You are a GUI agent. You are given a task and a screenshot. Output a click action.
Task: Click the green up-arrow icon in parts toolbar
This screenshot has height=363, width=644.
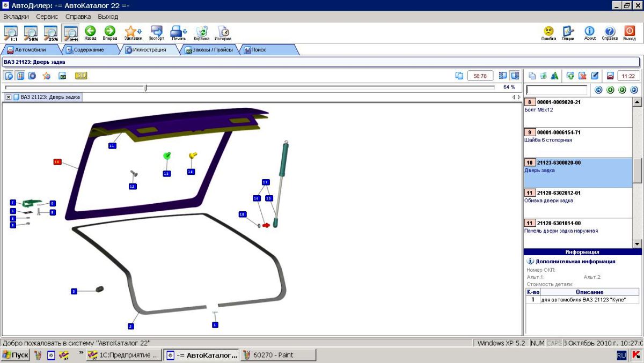coord(570,76)
